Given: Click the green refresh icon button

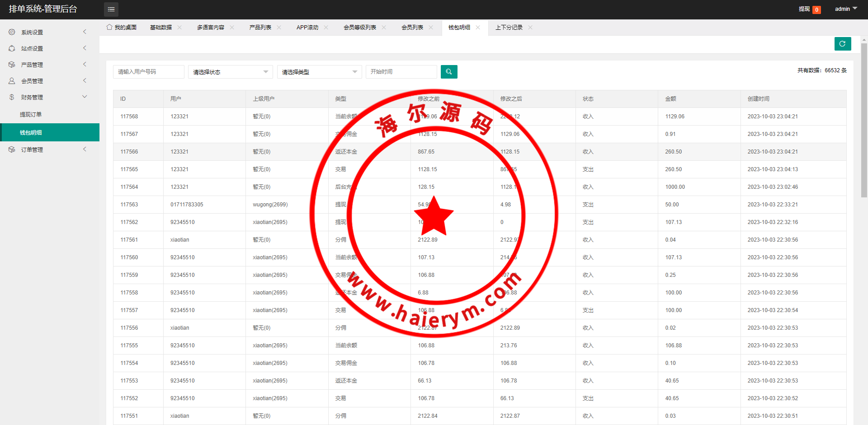Looking at the screenshot, I should [842, 44].
